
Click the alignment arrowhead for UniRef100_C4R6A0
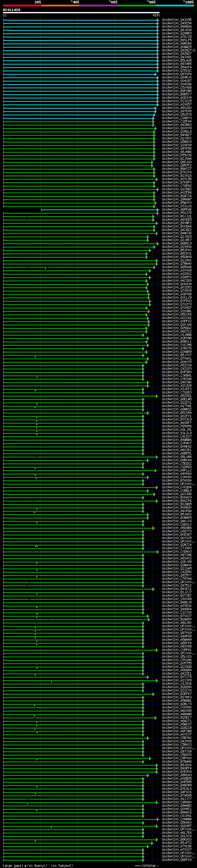point(157,802)
